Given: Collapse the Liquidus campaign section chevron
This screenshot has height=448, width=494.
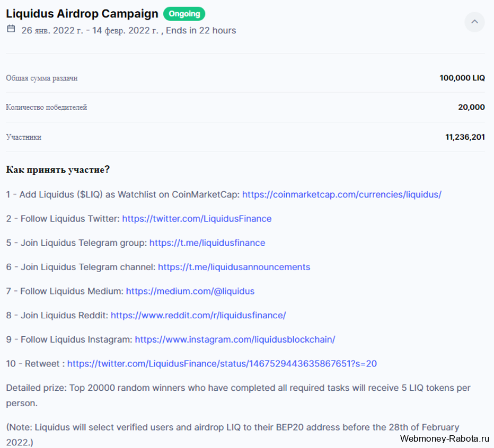Looking at the screenshot, I should pyautogui.click(x=474, y=22).
